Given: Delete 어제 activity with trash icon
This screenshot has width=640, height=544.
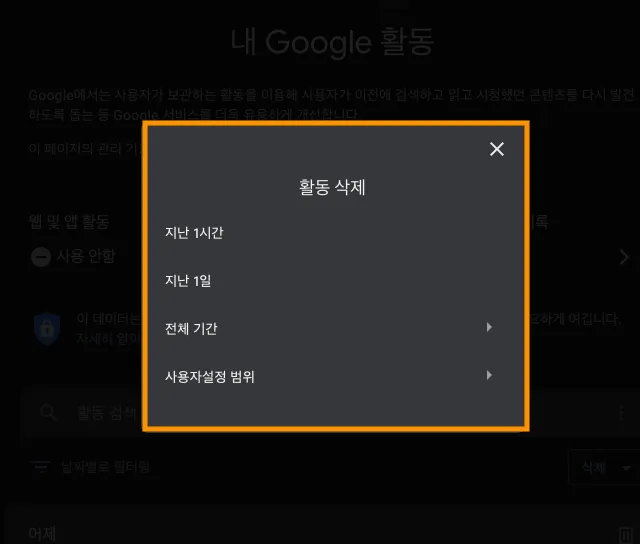Looking at the screenshot, I should tap(625, 535).
